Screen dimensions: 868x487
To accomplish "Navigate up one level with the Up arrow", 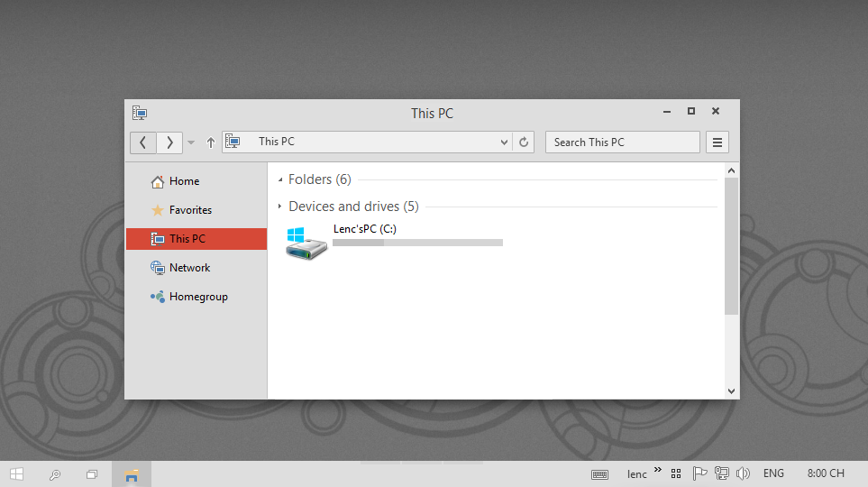I will coord(210,142).
